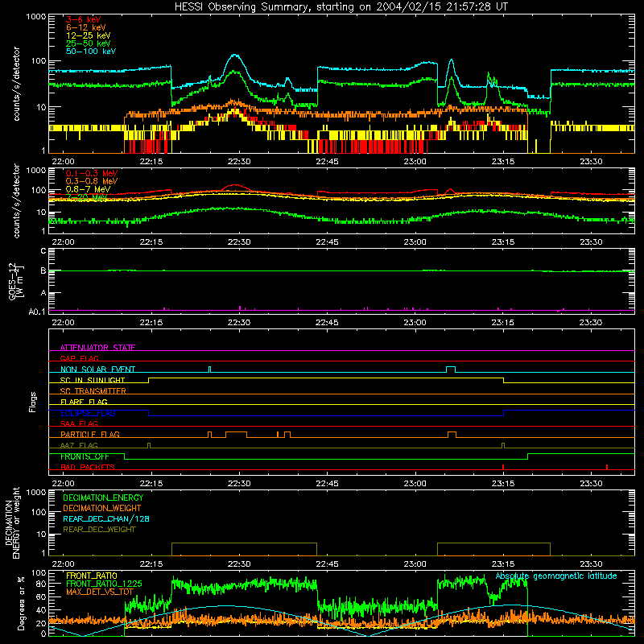Click the FRONT_RATIO legend entry
Screen dimensions: 644x644
(92, 576)
